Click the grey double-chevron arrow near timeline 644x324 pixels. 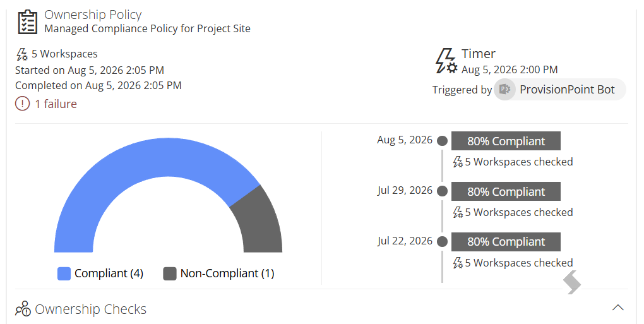tap(572, 282)
